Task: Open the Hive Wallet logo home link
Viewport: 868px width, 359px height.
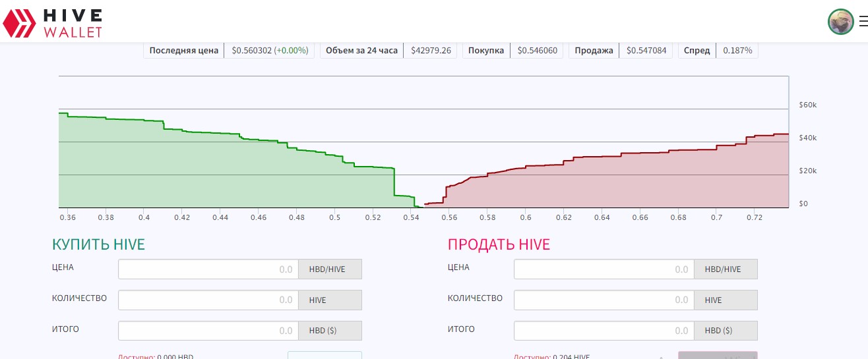Action: pos(52,22)
